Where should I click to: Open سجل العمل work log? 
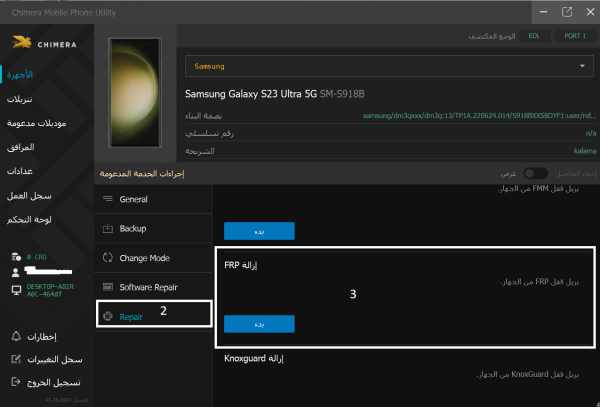pyautogui.click(x=29, y=196)
